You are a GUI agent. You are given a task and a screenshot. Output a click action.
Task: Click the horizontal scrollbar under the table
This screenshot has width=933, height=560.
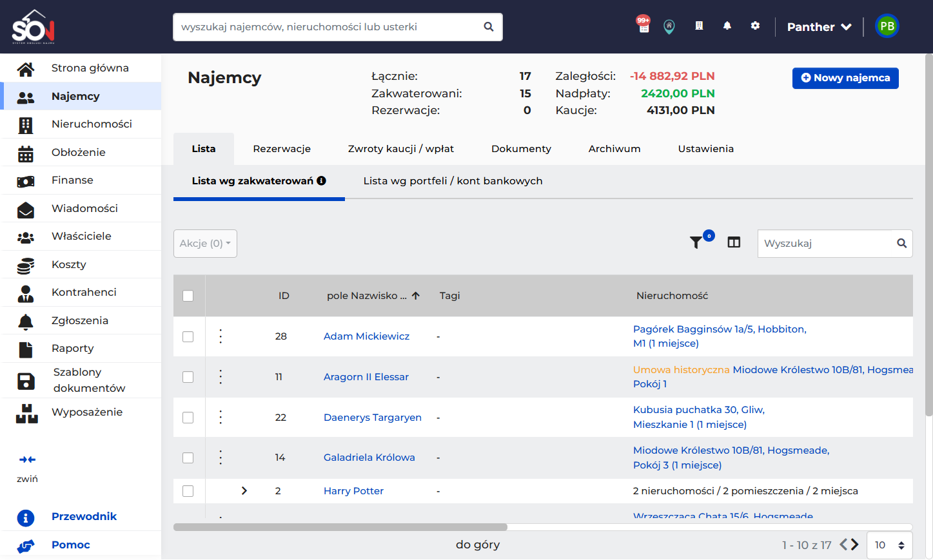click(x=340, y=527)
